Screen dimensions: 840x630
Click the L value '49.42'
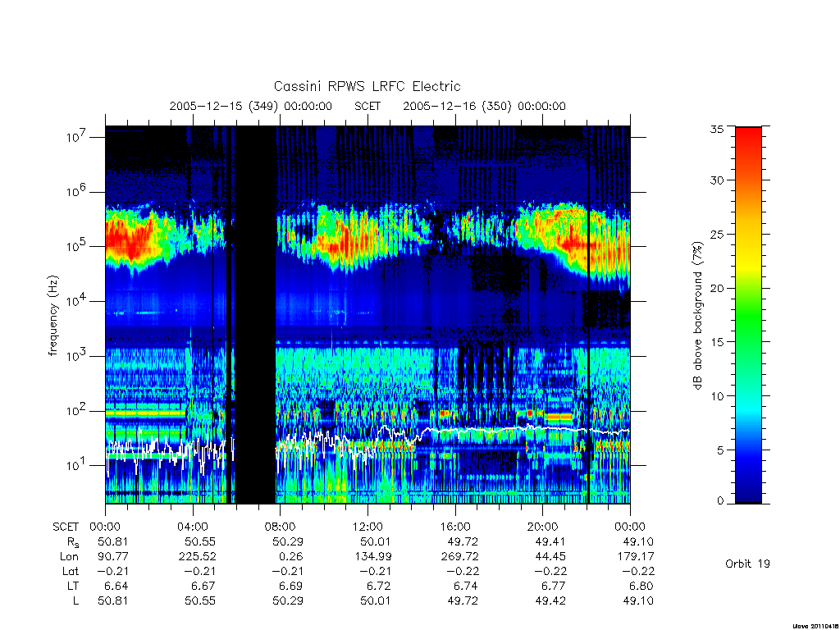[x=550, y=600]
